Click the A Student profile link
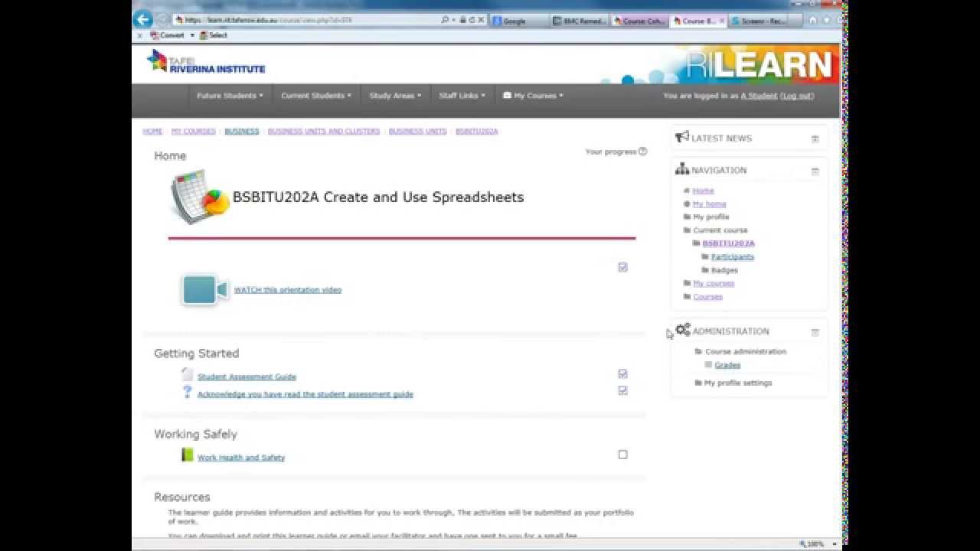 coord(759,96)
